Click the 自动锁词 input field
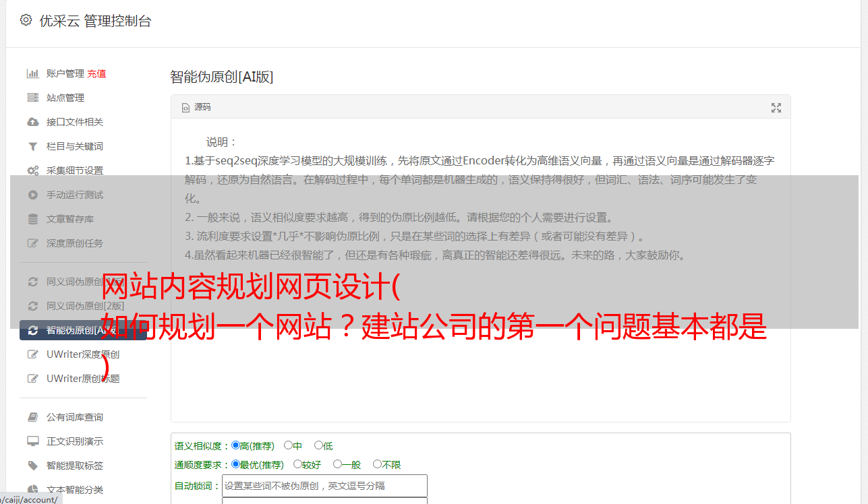The width and height of the screenshot is (868, 504). [x=324, y=486]
